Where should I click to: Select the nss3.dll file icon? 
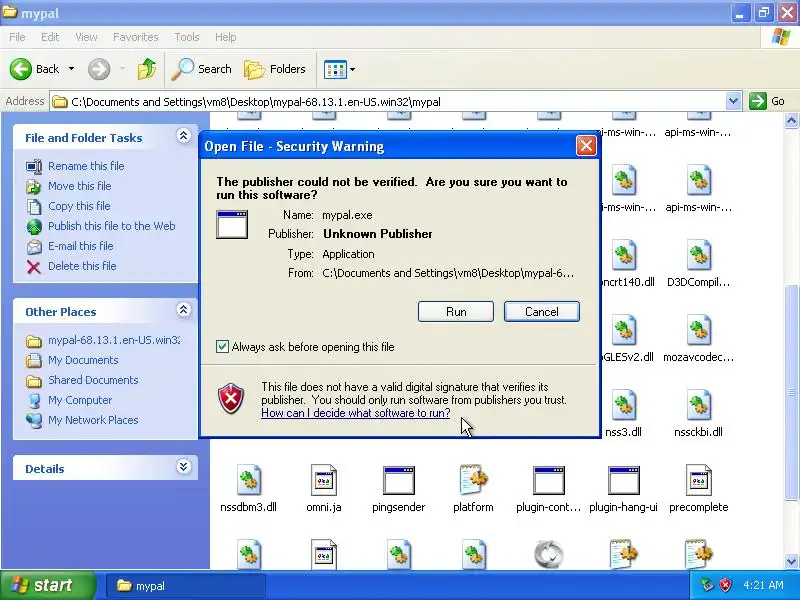tap(623, 405)
